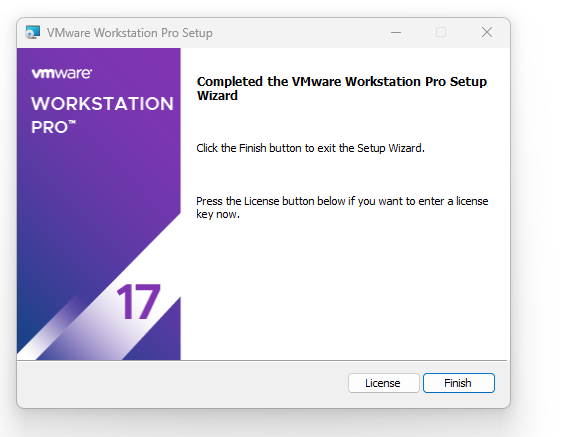Click the large 17 version number
Viewport: 563px width, 437px height.
[x=138, y=302]
